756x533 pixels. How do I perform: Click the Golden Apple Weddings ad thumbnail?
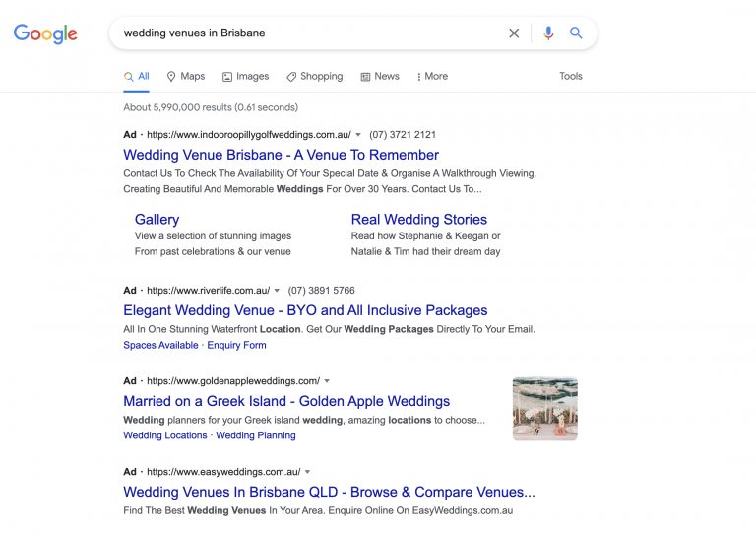coord(544,408)
